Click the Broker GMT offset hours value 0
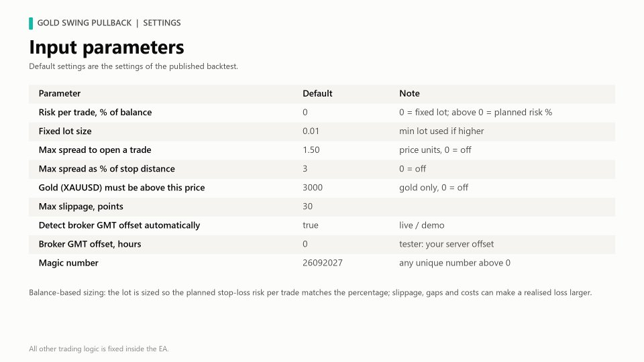The image size is (644, 362). tap(305, 244)
